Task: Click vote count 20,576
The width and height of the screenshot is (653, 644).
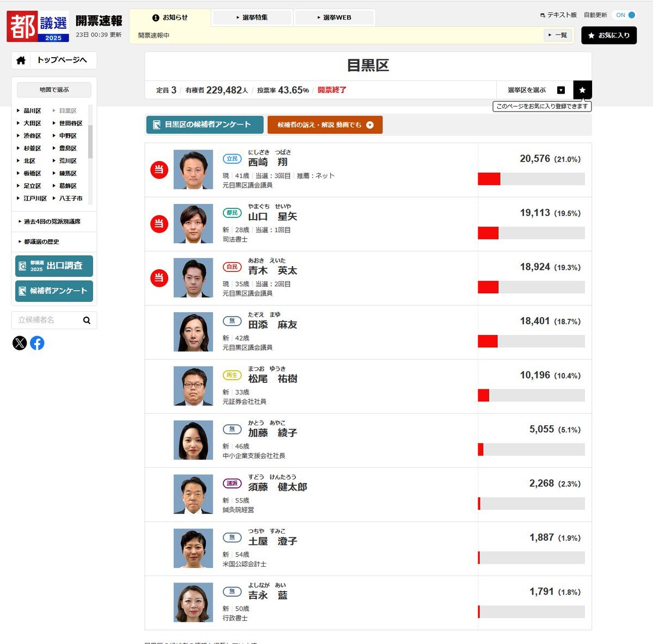Action: [535, 158]
